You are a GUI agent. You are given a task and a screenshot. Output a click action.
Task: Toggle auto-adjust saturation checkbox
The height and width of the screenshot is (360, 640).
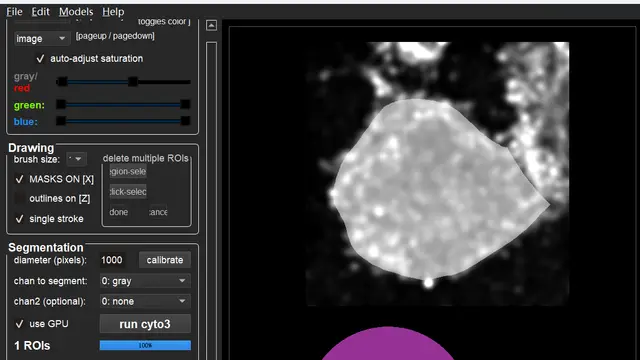tap(40, 59)
